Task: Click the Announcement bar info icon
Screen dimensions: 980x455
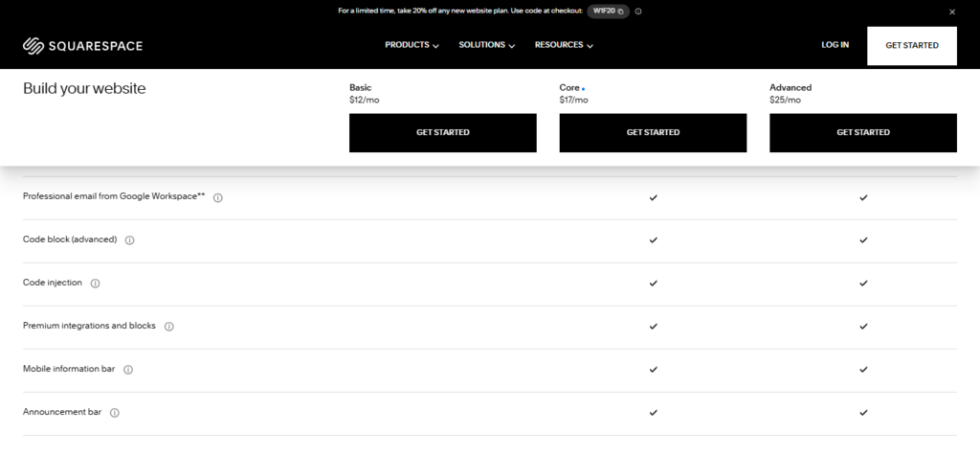Action: pos(115,413)
